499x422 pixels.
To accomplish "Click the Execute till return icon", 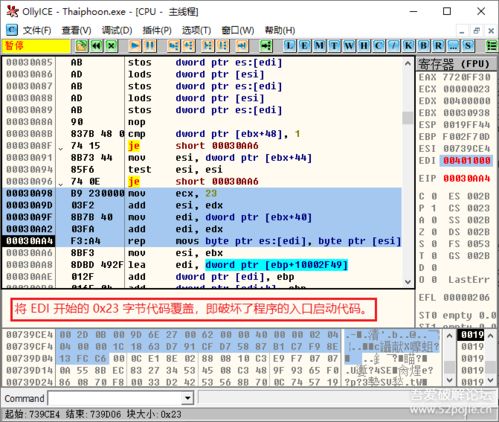I will click(242, 46).
